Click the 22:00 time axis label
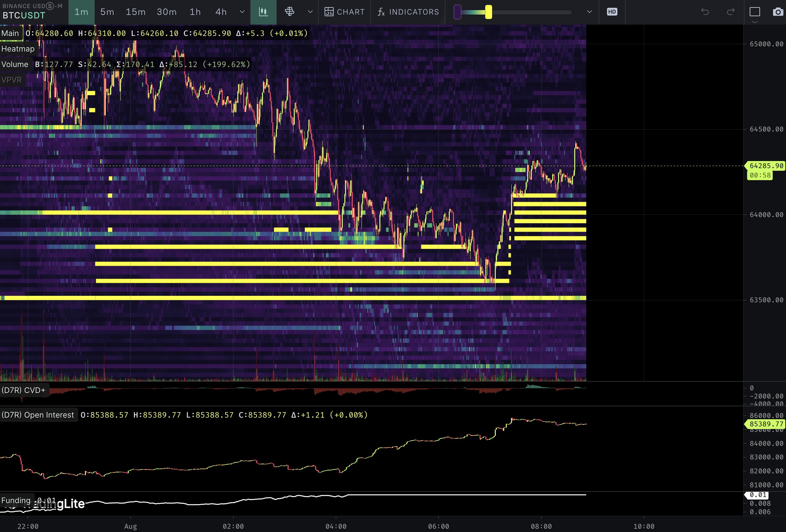This screenshot has height=532, width=786. pos(28,526)
